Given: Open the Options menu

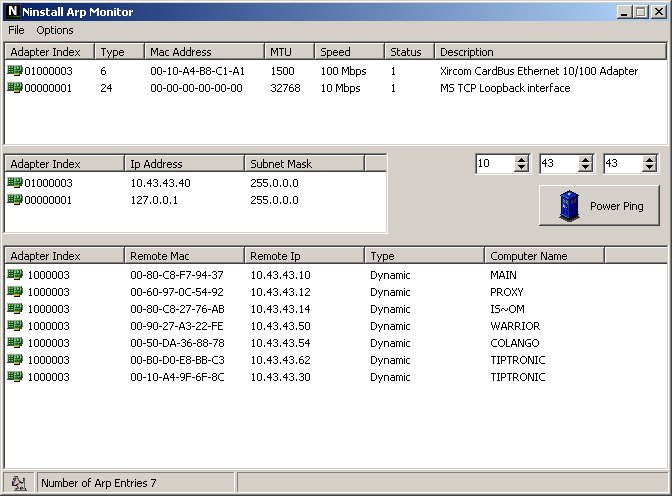Looking at the screenshot, I should (x=55, y=31).
